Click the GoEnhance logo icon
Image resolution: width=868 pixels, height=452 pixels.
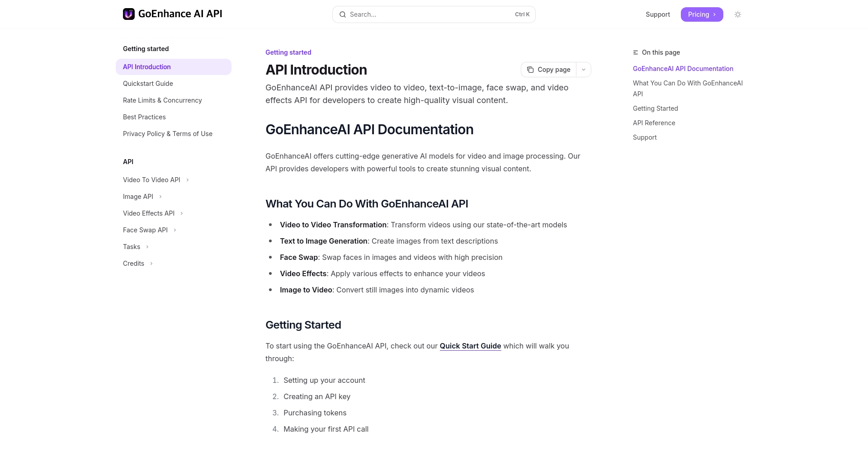point(129,14)
